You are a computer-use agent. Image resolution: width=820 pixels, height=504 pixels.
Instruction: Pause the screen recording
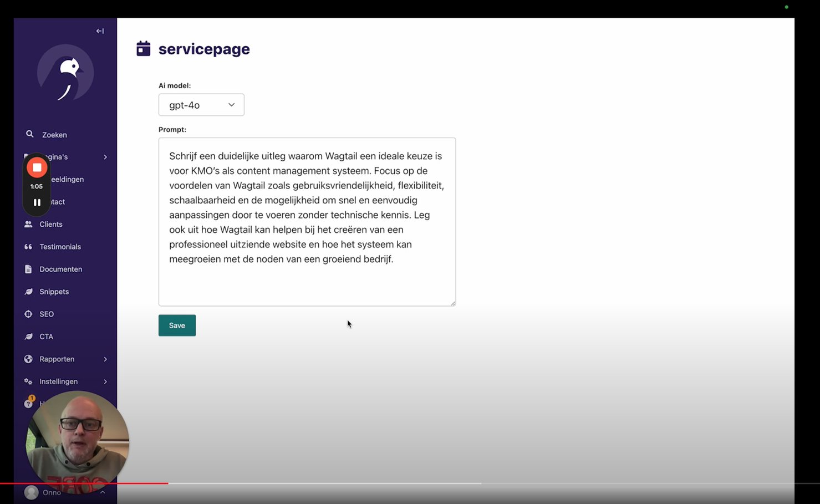click(x=37, y=202)
